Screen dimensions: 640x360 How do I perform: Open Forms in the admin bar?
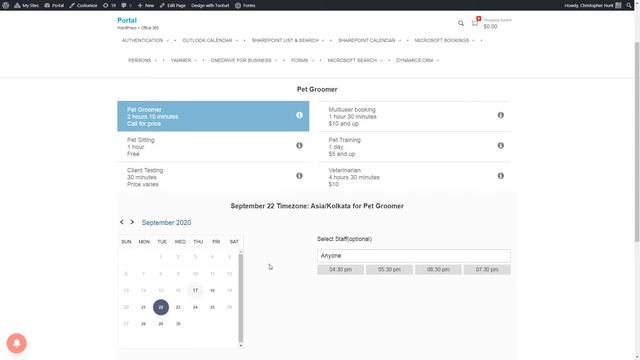245,5
